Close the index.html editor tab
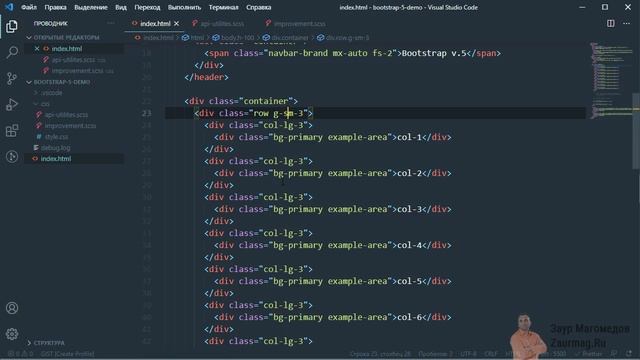 [177, 24]
